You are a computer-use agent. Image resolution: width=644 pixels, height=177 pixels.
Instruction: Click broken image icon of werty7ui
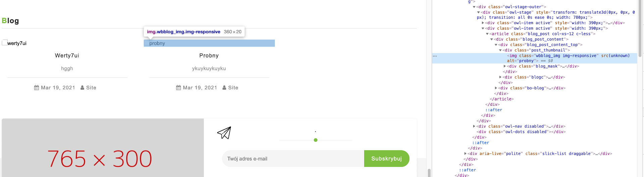click(5, 43)
